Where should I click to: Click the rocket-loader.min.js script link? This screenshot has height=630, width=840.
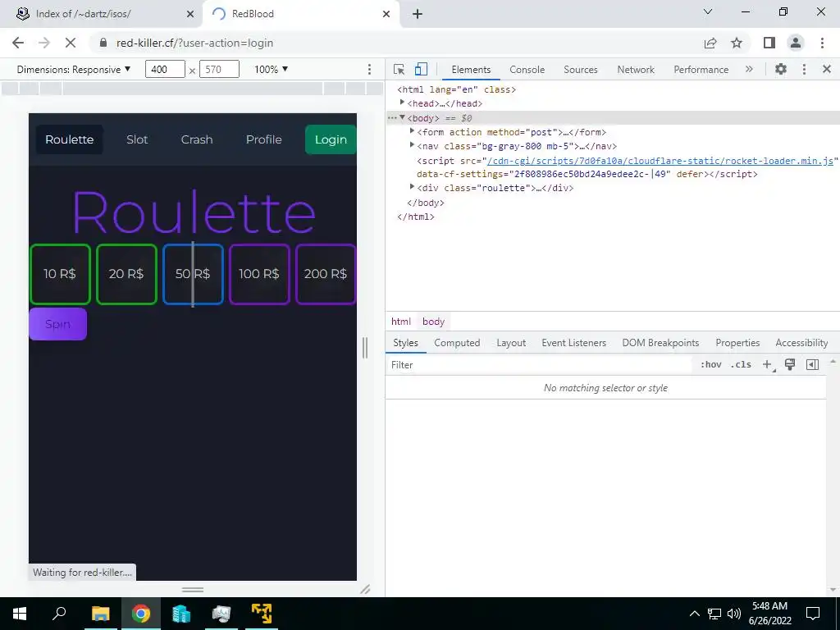[660, 161]
